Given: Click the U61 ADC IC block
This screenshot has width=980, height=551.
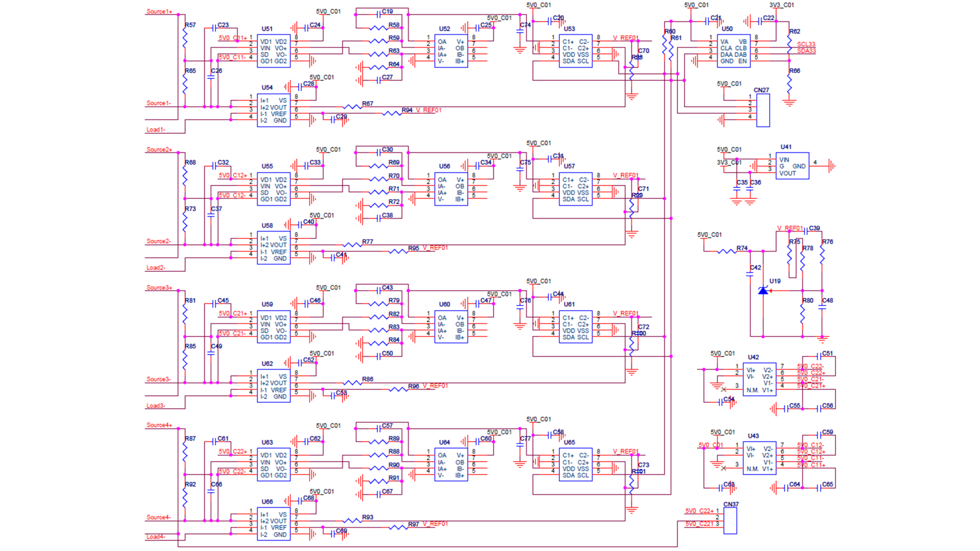Looking at the screenshot, I should 575,327.
